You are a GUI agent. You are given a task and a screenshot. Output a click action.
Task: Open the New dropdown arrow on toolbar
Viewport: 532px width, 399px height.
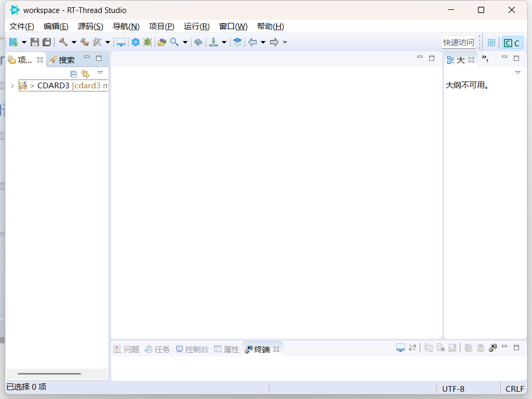pyautogui.click(x=23, y=42)
